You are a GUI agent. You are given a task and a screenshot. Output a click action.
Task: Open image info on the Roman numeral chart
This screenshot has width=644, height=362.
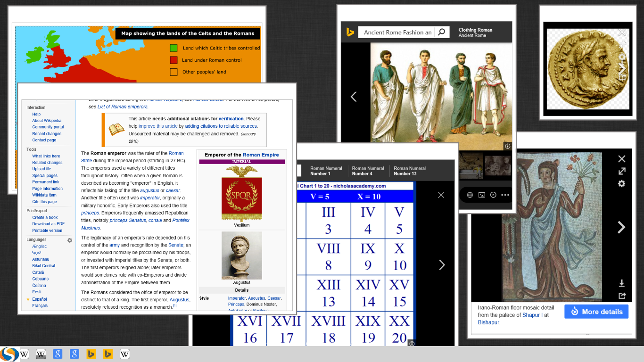coord(412,344)
